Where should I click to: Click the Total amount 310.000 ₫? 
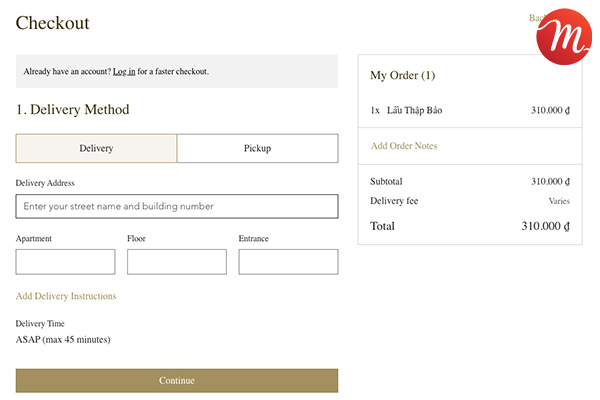[x=545, y=226]
